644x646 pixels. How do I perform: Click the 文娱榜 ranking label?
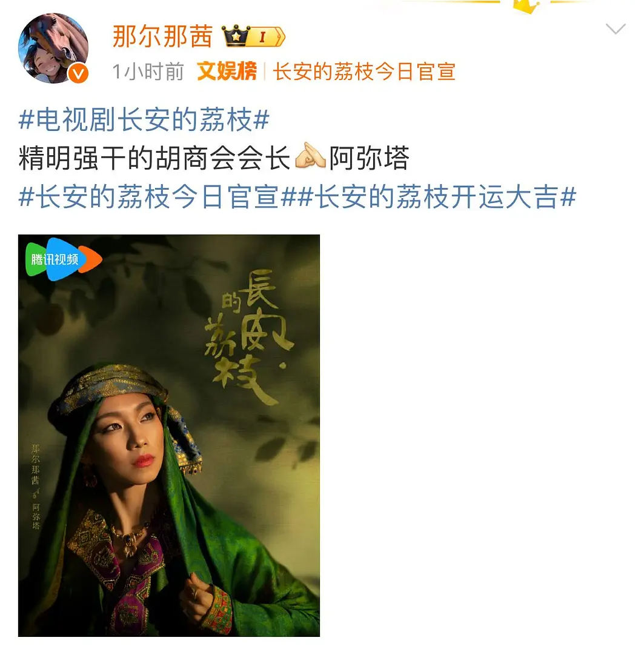[x=227, y=72]
